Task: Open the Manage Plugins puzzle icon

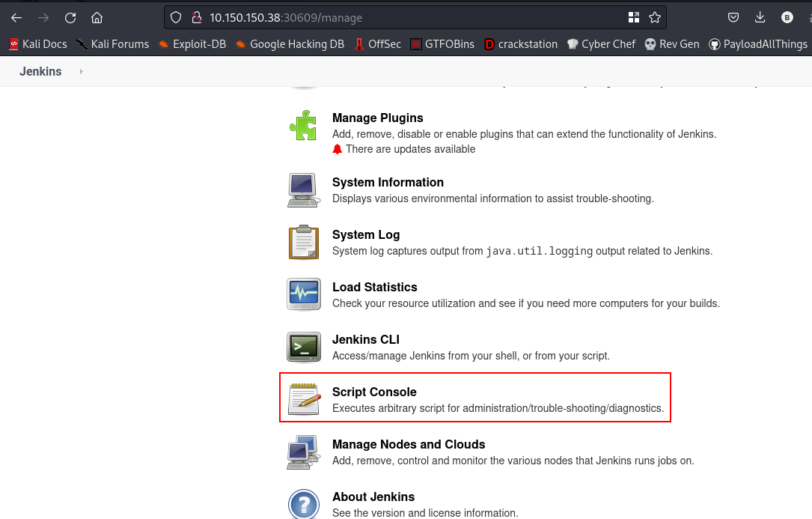Action: coord(303,126)
